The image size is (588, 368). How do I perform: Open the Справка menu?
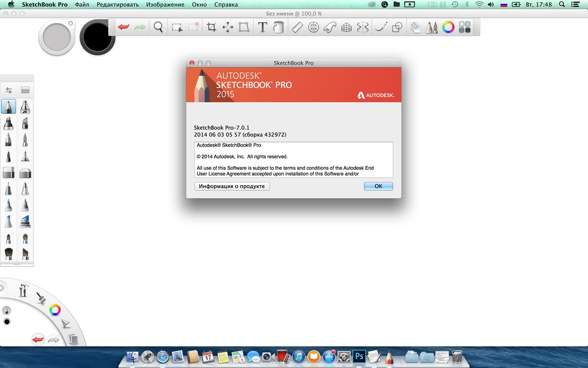pyautogui.click(x=226, y=4)
